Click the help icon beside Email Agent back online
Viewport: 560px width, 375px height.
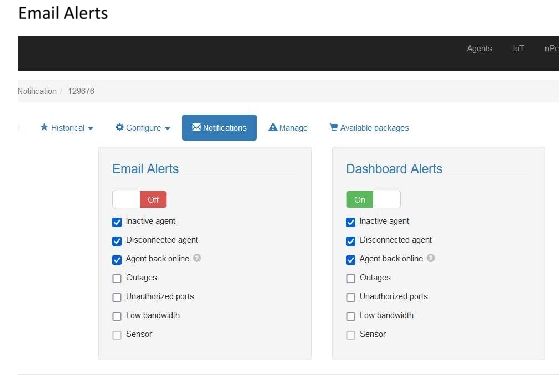(197, 258)
